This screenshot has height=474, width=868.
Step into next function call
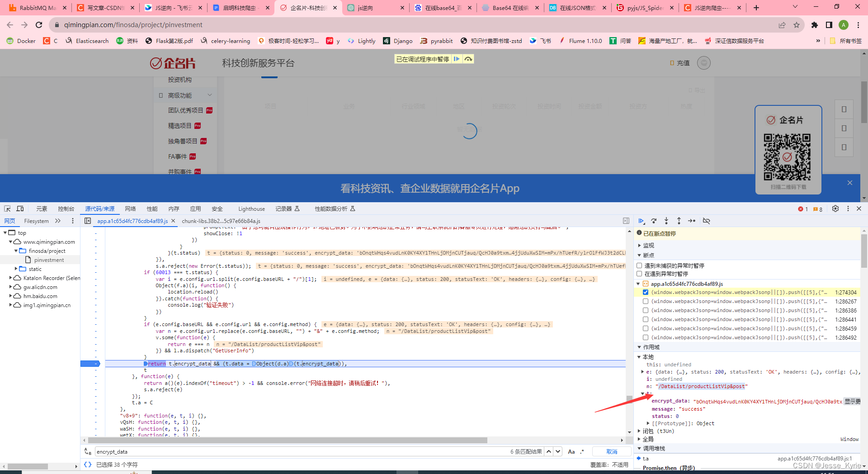pos(666,221)
